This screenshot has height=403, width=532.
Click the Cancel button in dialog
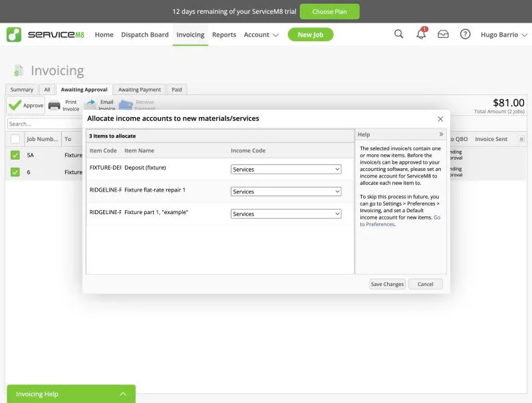point(426,284)
